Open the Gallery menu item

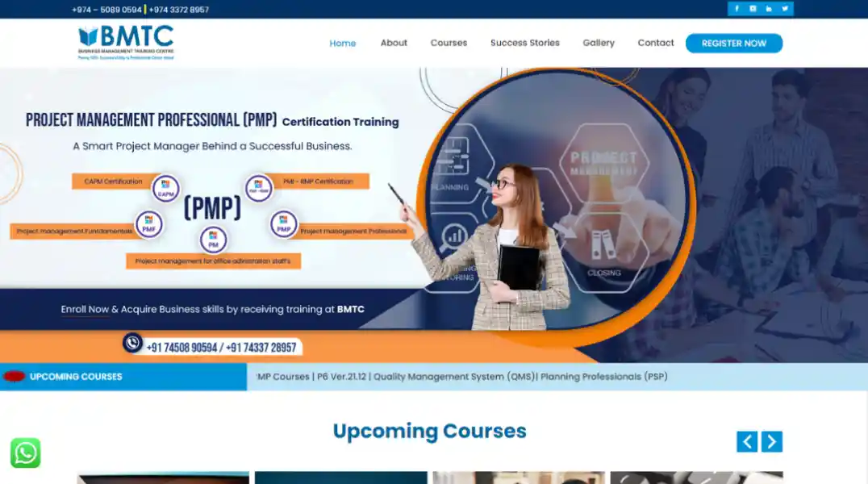click(599, 43)
